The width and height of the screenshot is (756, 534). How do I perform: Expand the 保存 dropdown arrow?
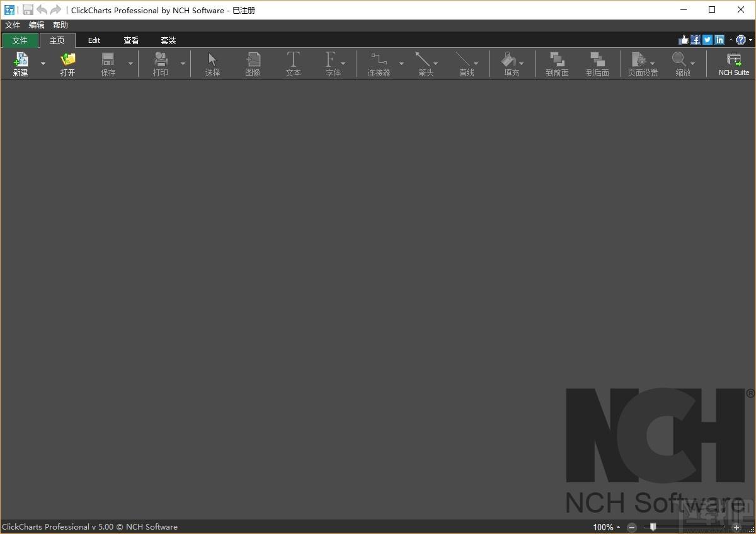coord(130,64)
